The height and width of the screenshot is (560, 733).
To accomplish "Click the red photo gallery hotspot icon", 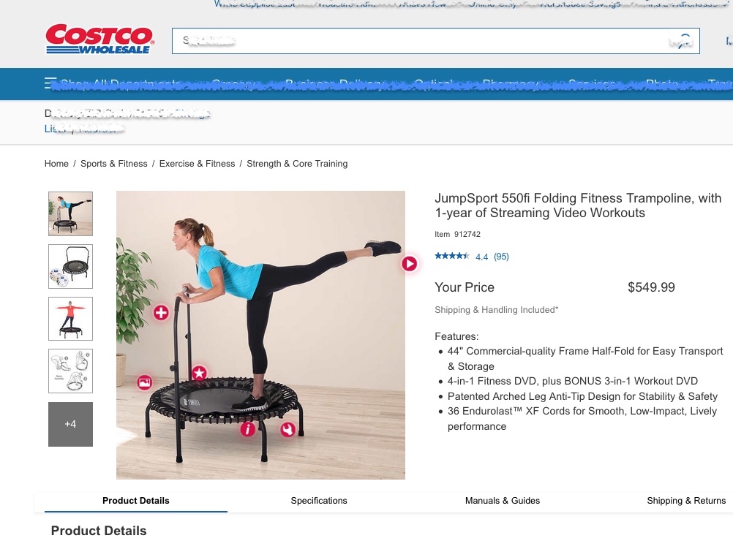I will (144, 382).
